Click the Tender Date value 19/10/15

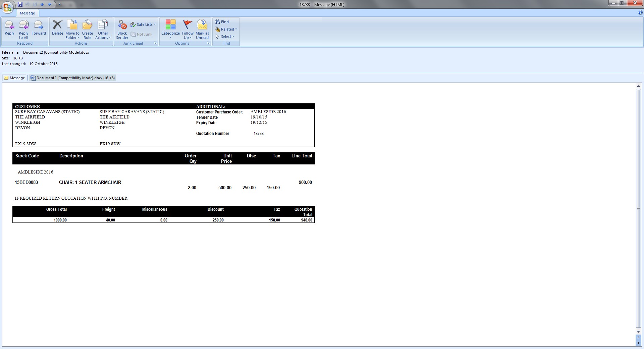point(259,117)
